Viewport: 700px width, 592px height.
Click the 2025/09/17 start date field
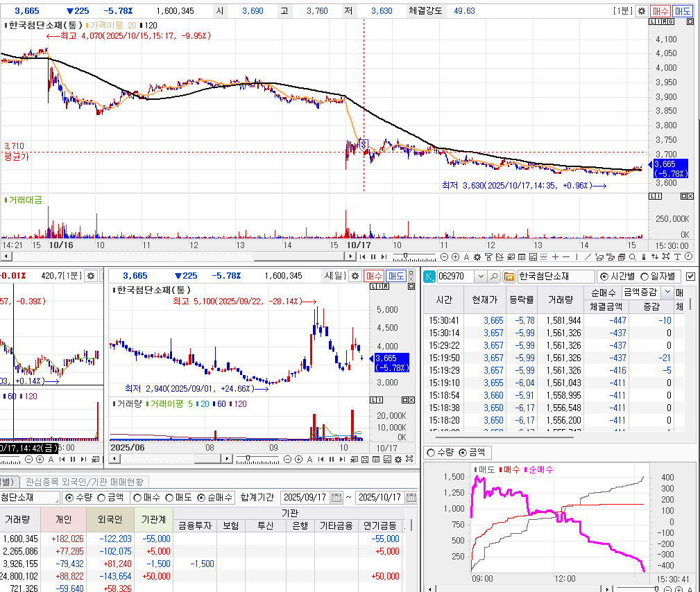[306, 498]
